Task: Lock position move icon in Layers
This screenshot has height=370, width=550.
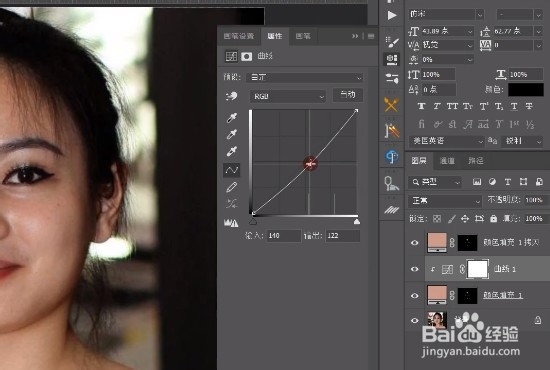Action: (x=465, y=219)
